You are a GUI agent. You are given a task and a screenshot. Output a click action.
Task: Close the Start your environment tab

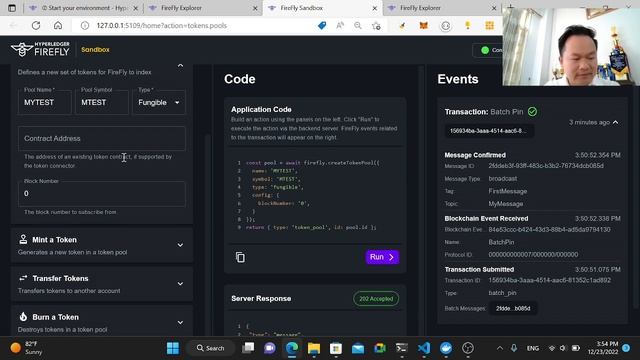pos(136,8)
